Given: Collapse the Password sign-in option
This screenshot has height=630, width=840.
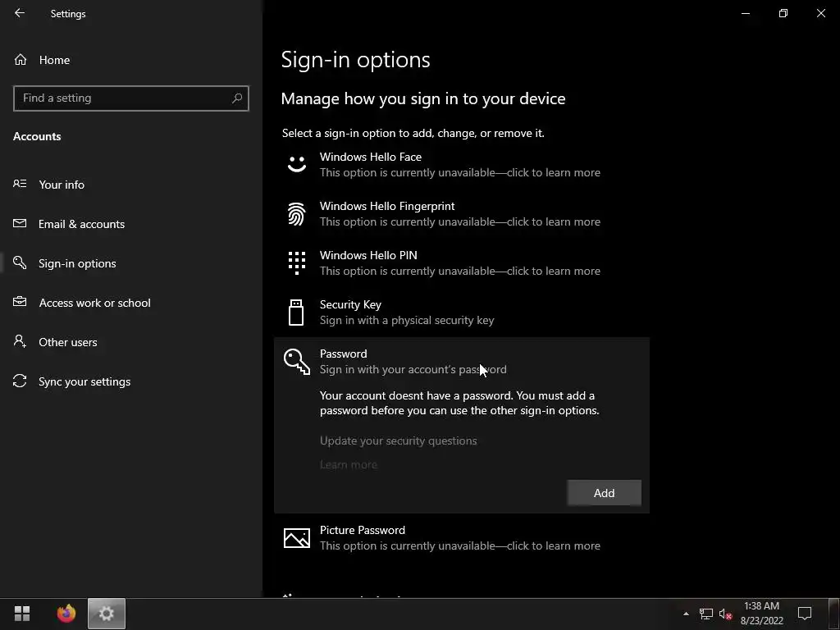Looking at the screenshot, I should [461, 362].
